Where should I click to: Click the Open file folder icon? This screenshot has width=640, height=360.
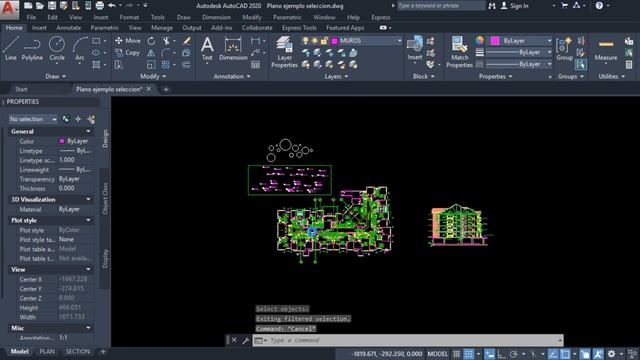[x=40, y=6]
